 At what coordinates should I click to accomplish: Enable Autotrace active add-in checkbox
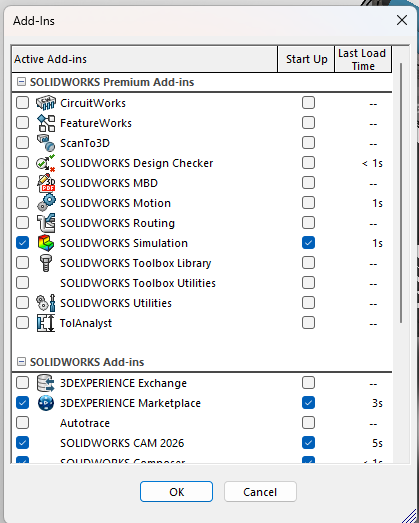click(x=22, y=423)
